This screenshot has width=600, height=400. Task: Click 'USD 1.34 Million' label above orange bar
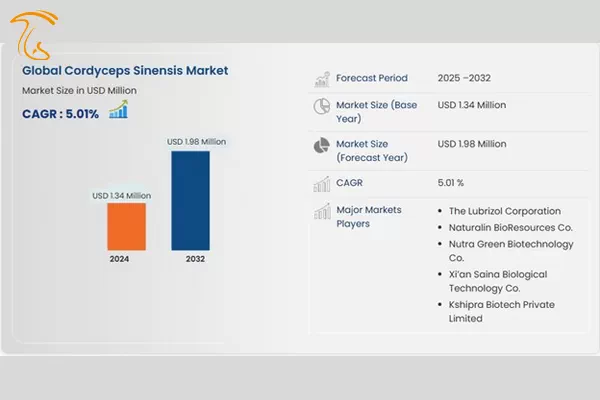(122, 196)
